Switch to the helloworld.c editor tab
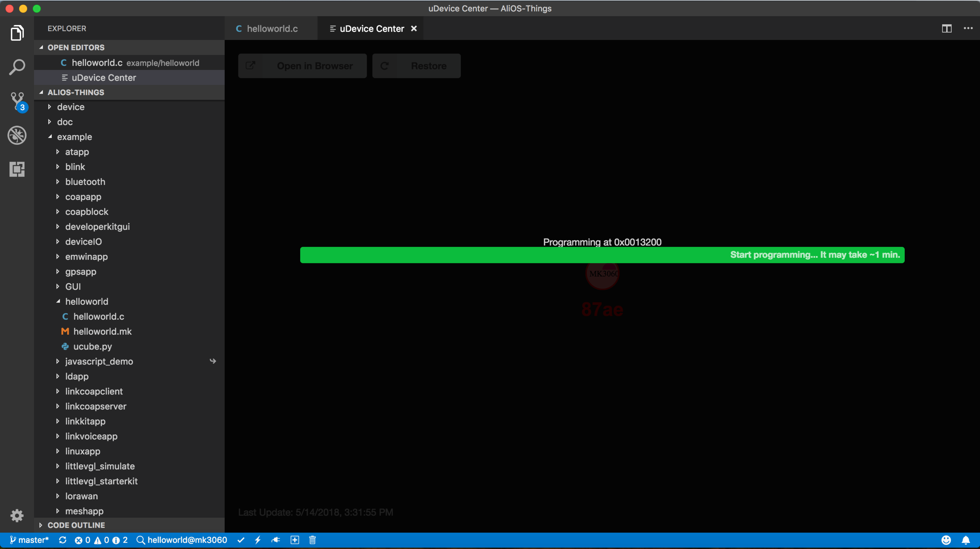The height and width of the screenshot is (549, 980). [271, 28]
